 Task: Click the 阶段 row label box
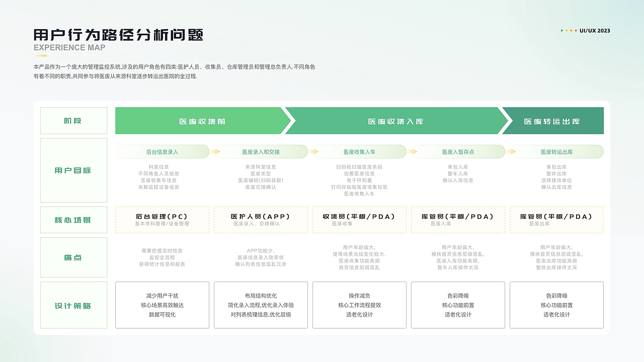(x=74, y=121)
